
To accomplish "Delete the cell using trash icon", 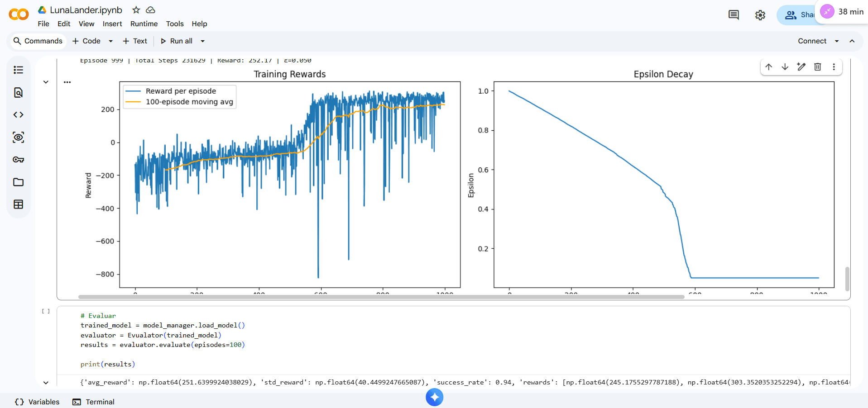I will [x=818, y=67].
